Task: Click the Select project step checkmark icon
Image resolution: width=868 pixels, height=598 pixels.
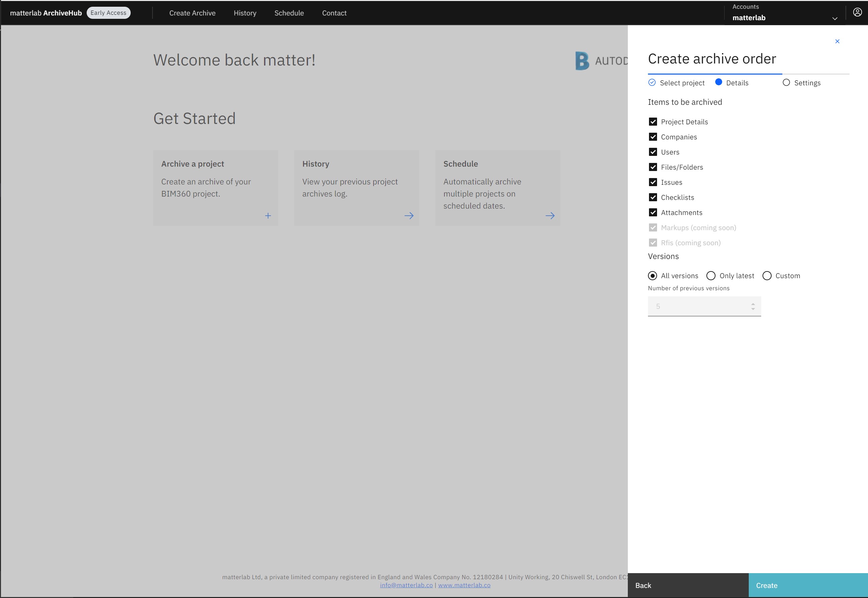Action: pos(652,83)
